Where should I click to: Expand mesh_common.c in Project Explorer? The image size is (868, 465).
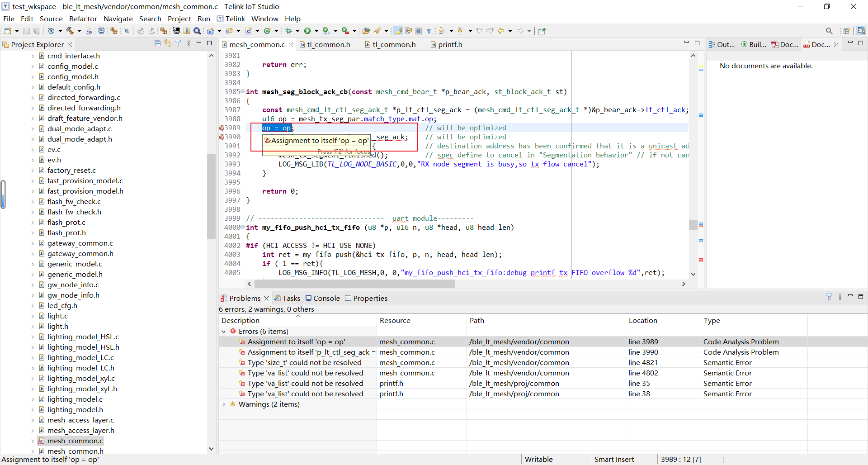coord(33,441)
